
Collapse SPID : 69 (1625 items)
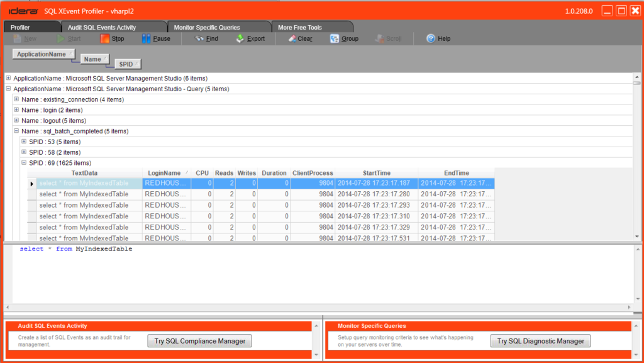click(x=24, y=162)
